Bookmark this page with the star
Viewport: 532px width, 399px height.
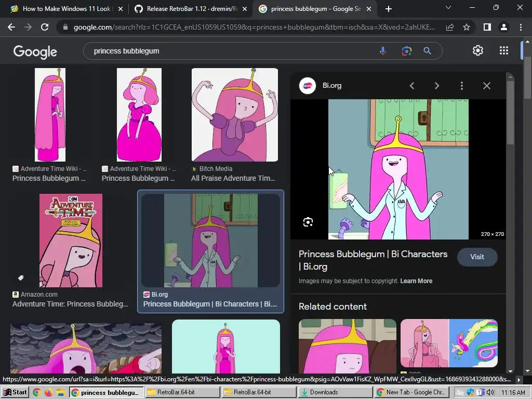pos(467,27)
